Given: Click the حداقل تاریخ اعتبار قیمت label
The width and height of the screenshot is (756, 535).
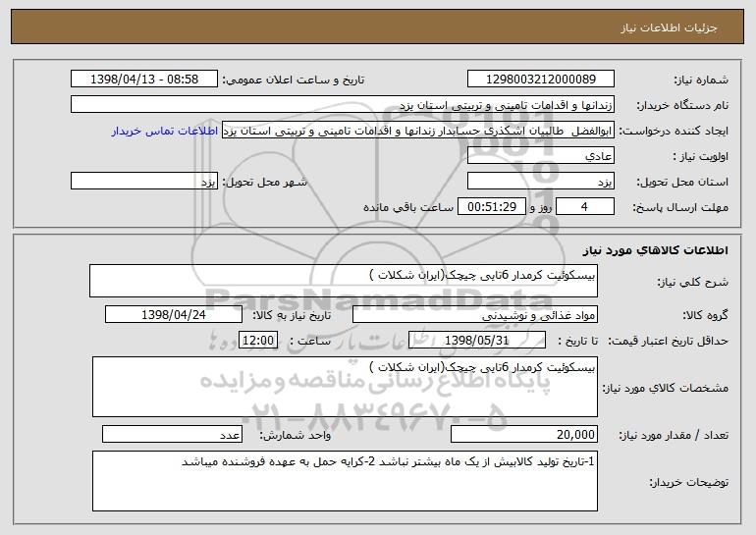Looking at the screenshot, I should pos(669,342).
